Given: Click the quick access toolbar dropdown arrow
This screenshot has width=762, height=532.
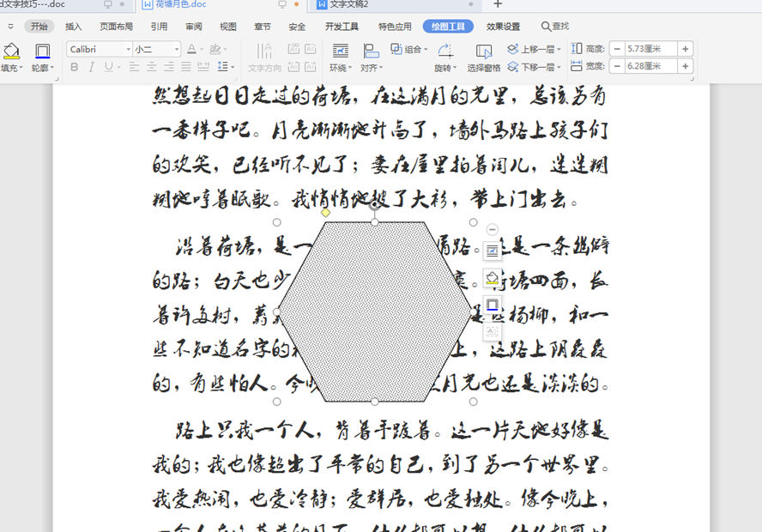Looking at the screenshot, I should [x=10, y=27].
